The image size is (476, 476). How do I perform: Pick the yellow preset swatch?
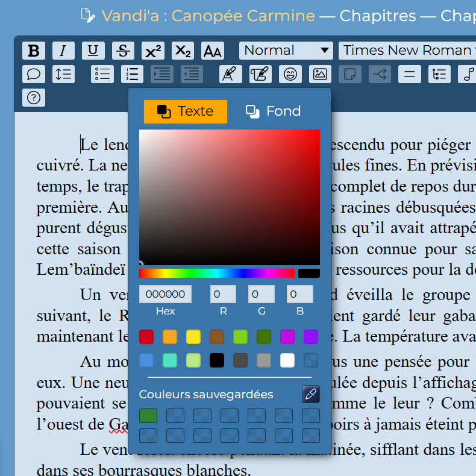[x=193, y=337]
